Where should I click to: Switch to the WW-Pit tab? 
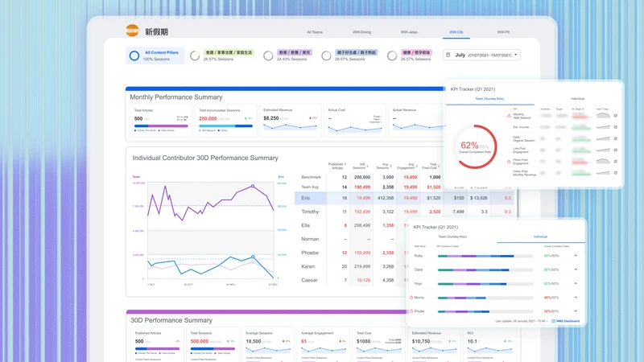click(x=503, y=32)
